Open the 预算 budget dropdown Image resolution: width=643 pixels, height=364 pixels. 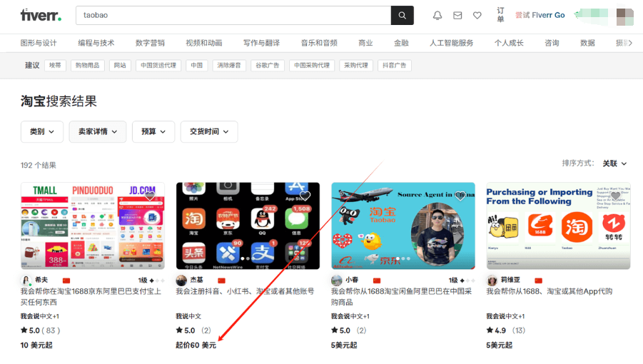click(153, 131)
